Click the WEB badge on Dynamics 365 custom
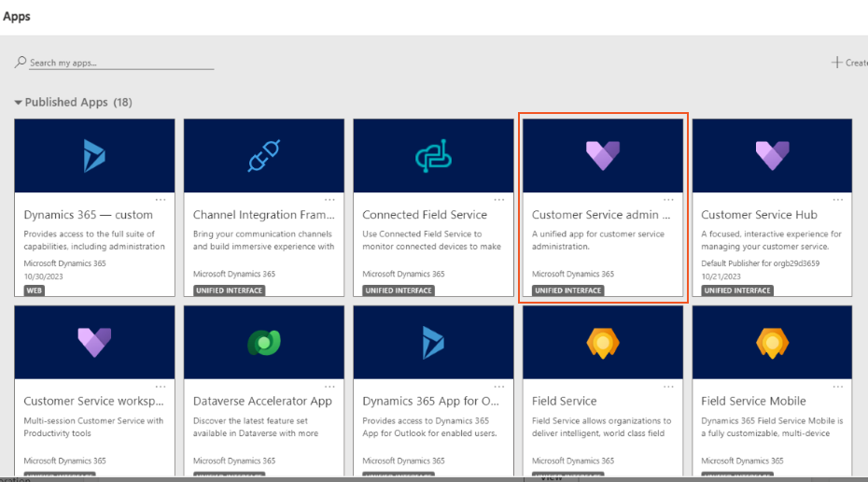This screenshot has height=482, width=868. click(x=34, y=291)
